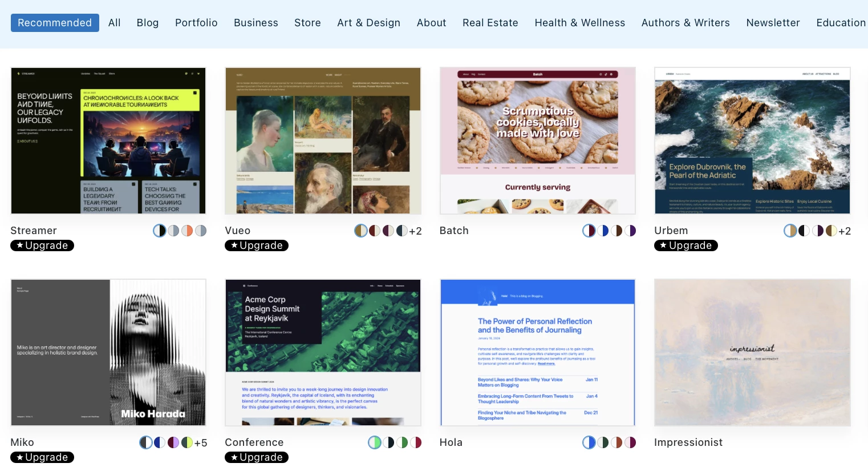This screenshot has width=868, height=467.
Task: Open the Art & Design category
Action: 368,23
